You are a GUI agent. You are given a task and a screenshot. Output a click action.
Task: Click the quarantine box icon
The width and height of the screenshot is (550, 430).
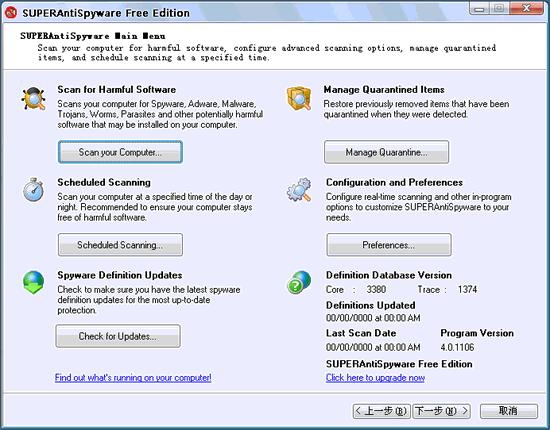tap(299, 98)
